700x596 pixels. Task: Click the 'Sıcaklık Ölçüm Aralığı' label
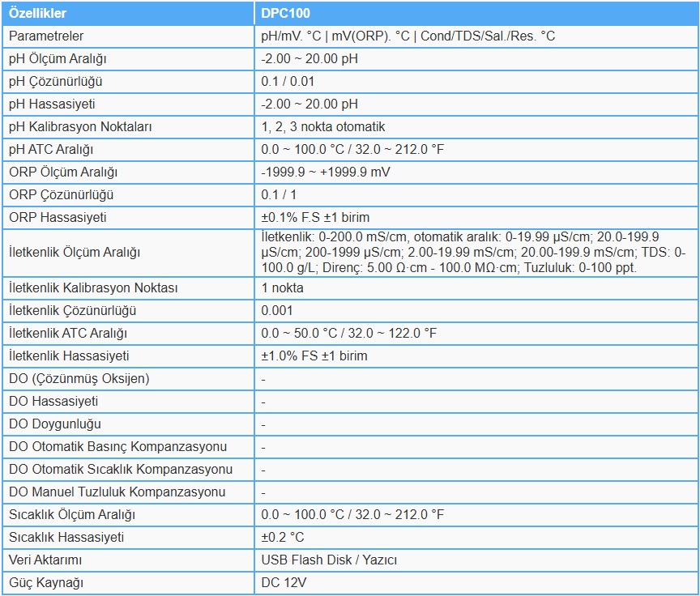point(72,515)
